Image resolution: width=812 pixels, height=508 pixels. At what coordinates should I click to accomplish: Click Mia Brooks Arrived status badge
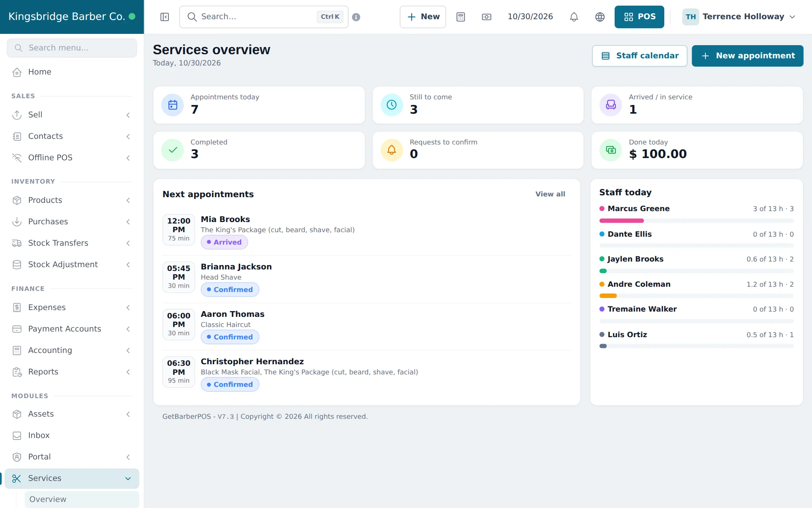(x=224, y=242)
